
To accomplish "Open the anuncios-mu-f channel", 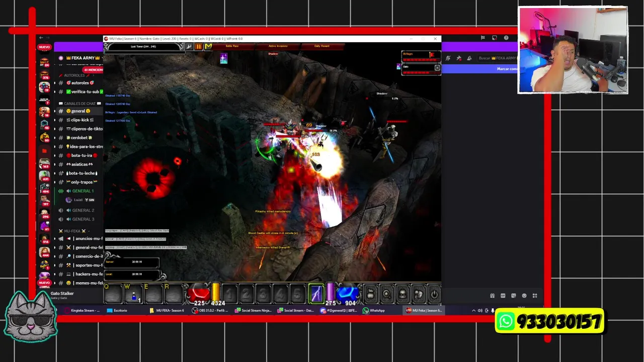I will [x=82, y=239].
